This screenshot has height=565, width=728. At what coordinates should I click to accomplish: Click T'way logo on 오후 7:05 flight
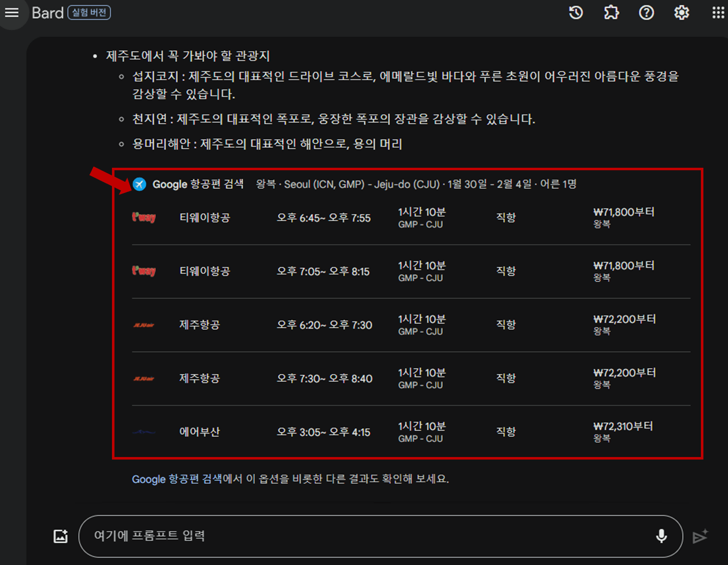pyautogui.click(x=144, y=271)
